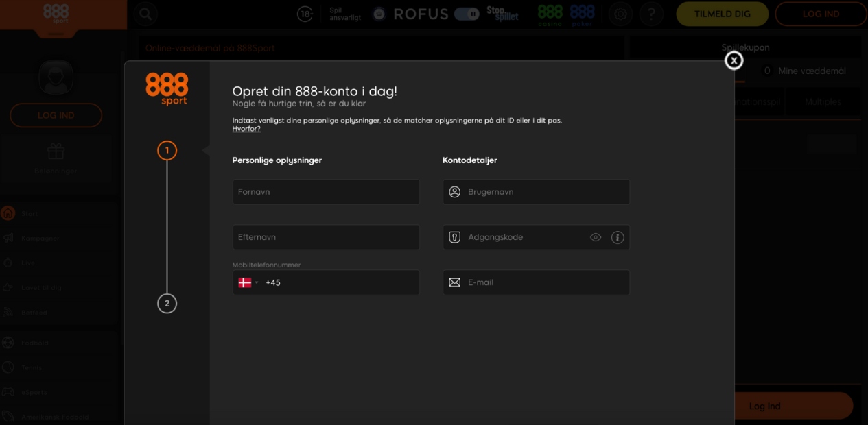Click the LOG IND button in the sidebar
868x425 pixels.
pyautogui.click(x=56, y=115)
